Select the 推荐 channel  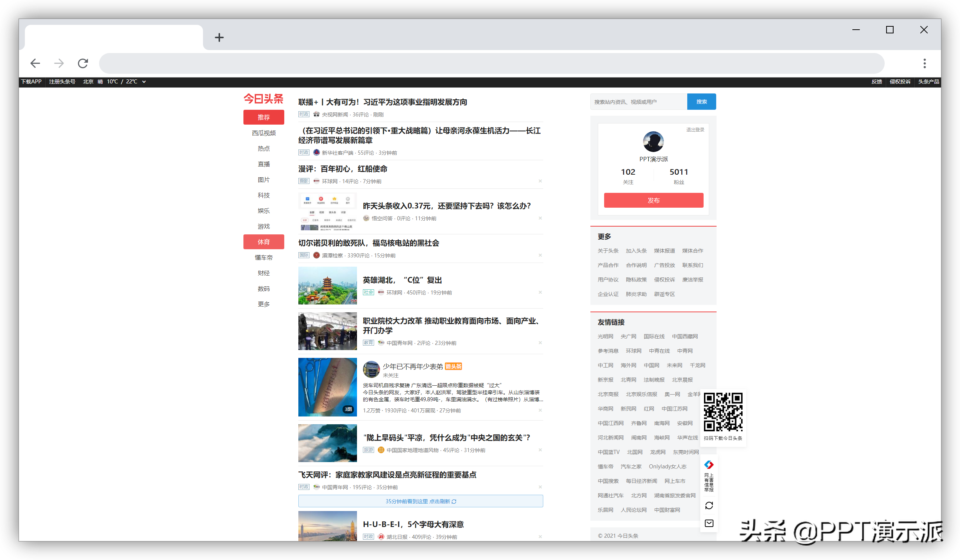pos(263,117)
